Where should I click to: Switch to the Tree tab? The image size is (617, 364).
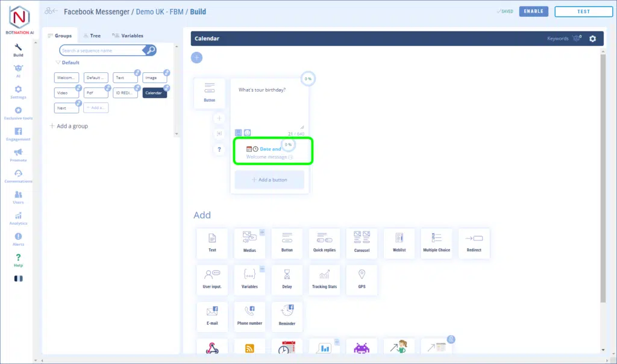coord(92,36)
